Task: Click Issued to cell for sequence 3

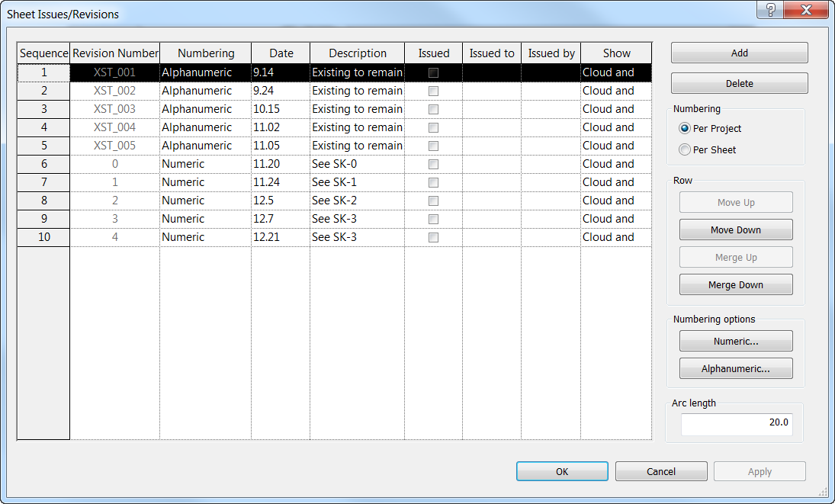Action: pos(492,109)
